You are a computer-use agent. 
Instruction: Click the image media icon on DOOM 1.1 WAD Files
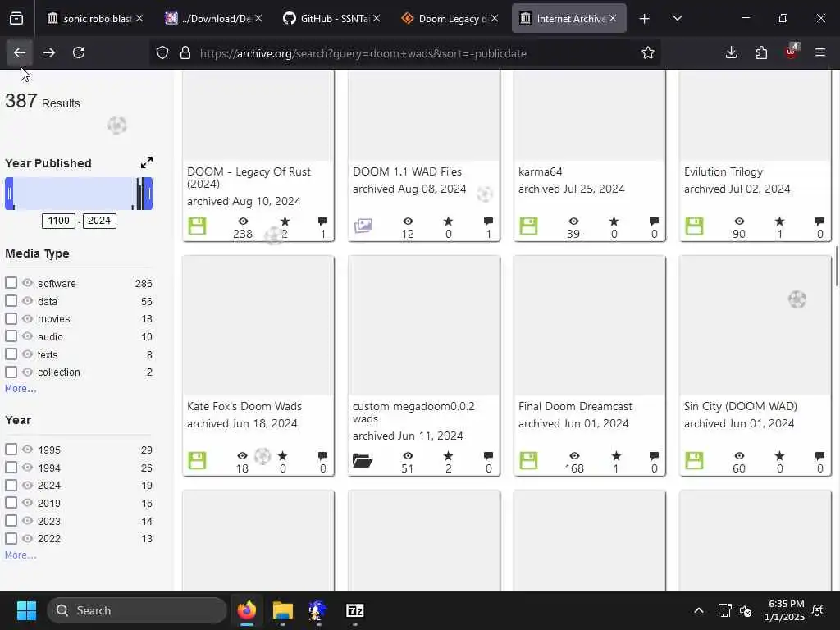click(363, 226)
